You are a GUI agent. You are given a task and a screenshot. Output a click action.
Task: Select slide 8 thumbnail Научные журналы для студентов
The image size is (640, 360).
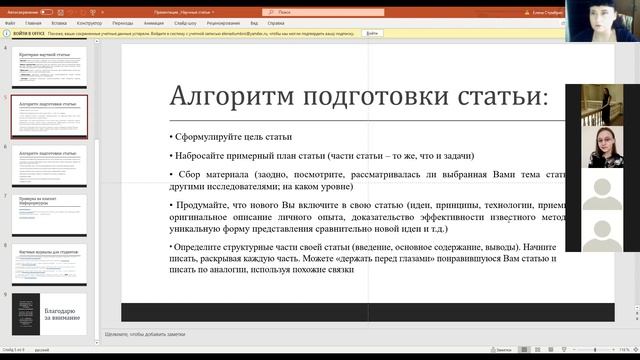[x=49, y=265]
